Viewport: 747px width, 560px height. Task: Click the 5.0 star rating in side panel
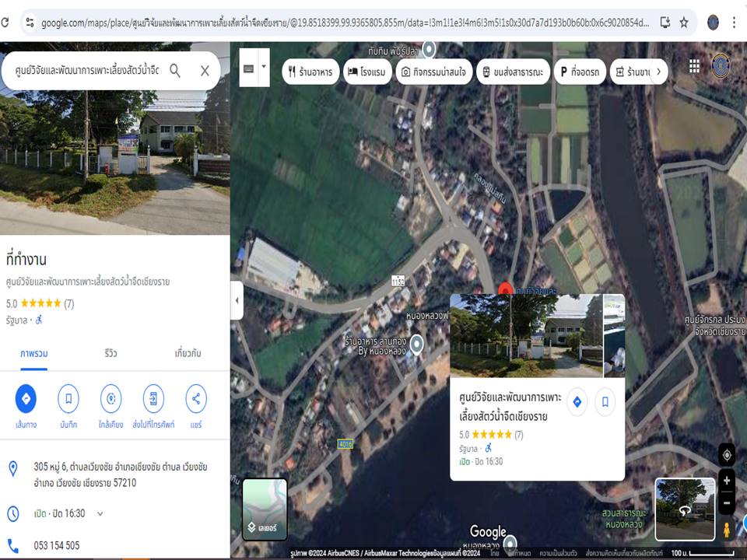pos(40,304)
